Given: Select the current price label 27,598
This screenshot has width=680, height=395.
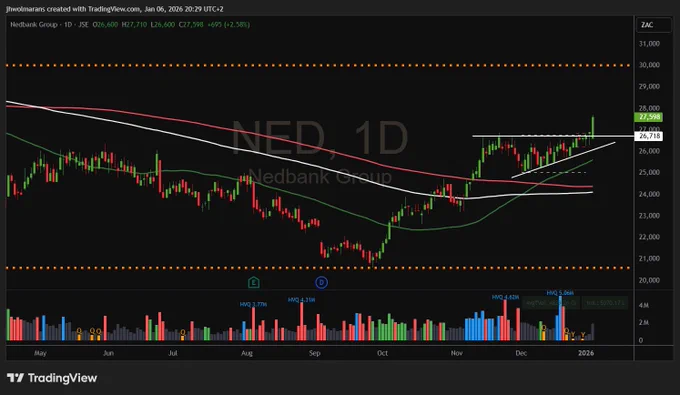Looking at the screenshot, I should [648, 117].
